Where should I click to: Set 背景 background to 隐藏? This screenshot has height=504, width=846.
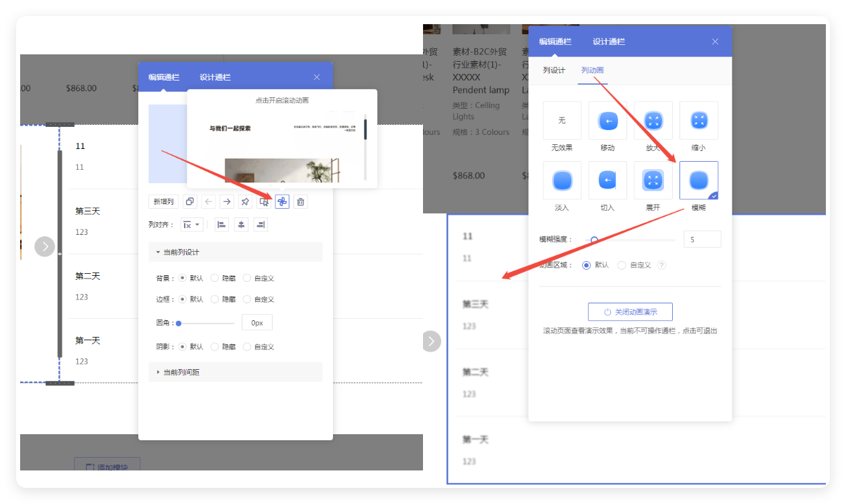click(215, 278)
